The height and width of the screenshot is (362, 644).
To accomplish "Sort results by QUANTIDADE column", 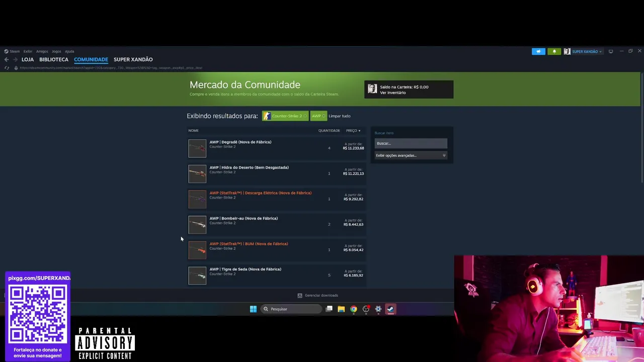I will click(x=329, y=131).
